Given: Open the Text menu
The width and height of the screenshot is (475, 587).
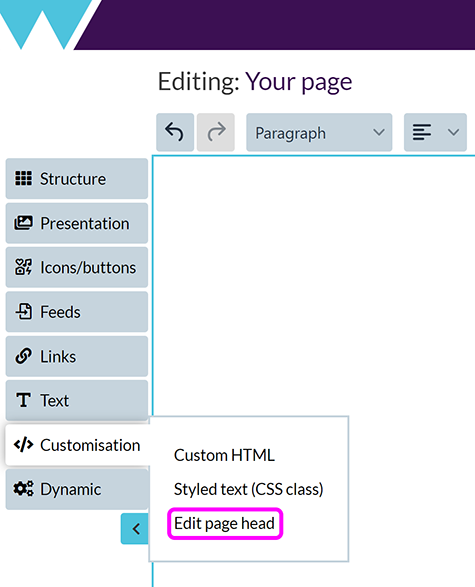Looking at the screenshot, I should [77, 401].
